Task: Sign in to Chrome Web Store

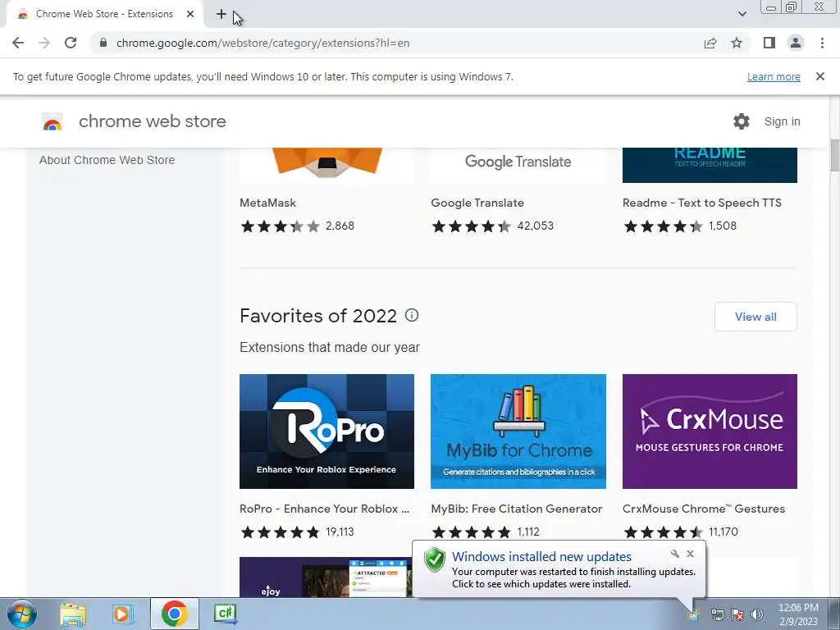Action: 782,121
